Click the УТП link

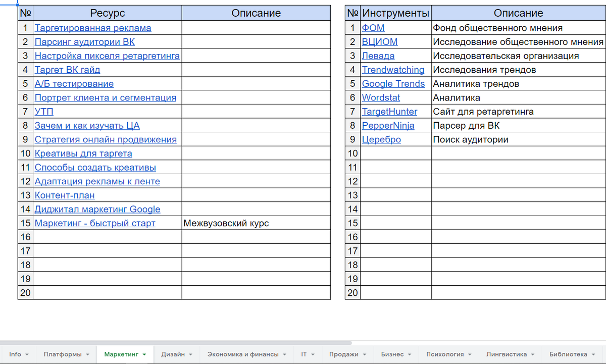[x=44, y=112]
